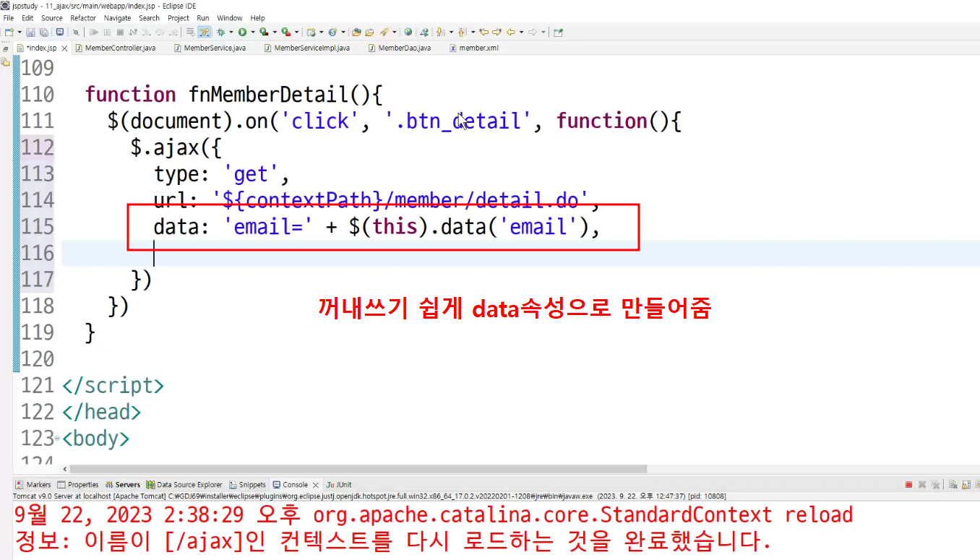The width and height of the screenshot is (980, 560).
Task: Switch to MemberDao.java editor tab
Action: point(400,48)
